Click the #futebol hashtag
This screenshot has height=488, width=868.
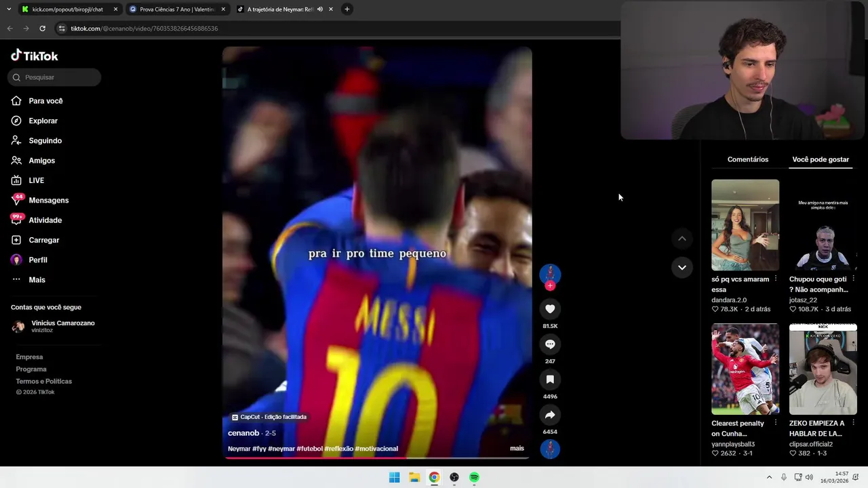tap(309, 449)
